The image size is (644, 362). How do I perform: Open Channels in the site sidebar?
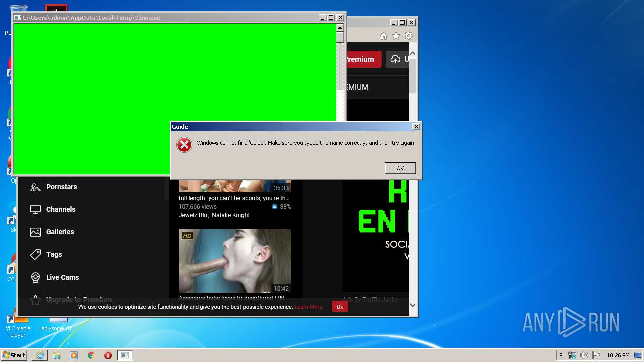[x=61, y=209]
